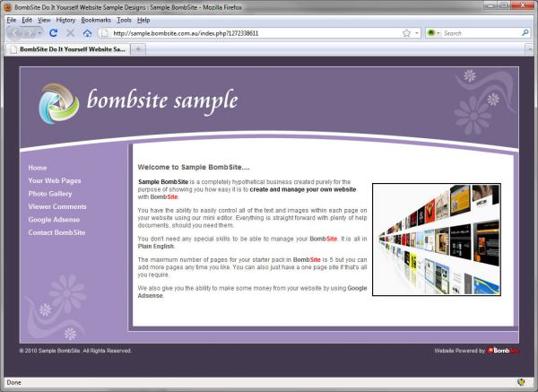
Task: Open a new tab with the plus button
Action: (x=138, y=49)
